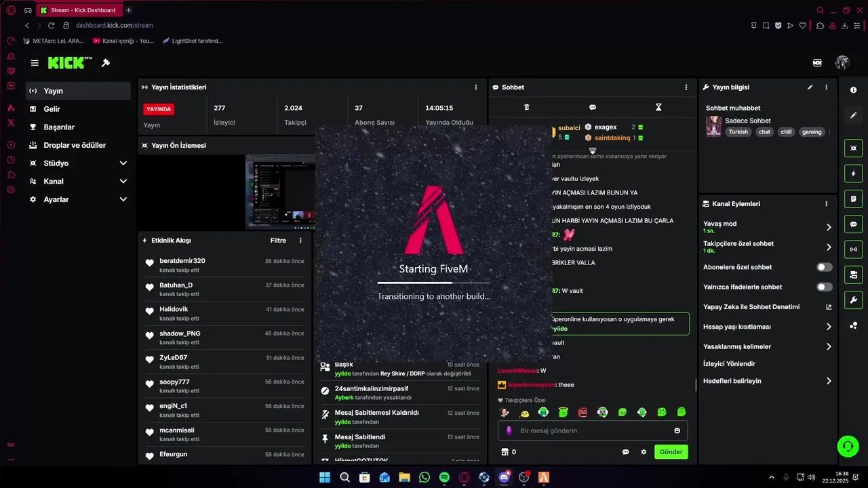Screen dimensions: 868x488
Task: Click the chat bubble icon beside Gönder
Action: coord(626,452)
